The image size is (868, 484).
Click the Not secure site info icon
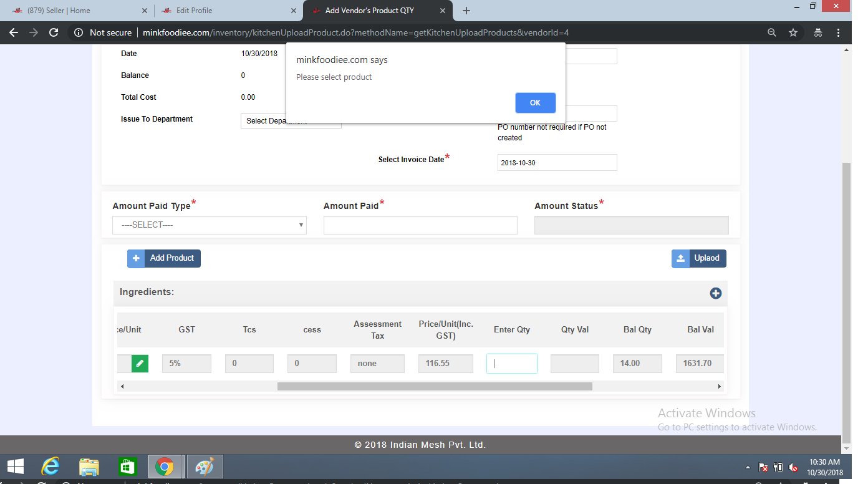click(79, 32)
